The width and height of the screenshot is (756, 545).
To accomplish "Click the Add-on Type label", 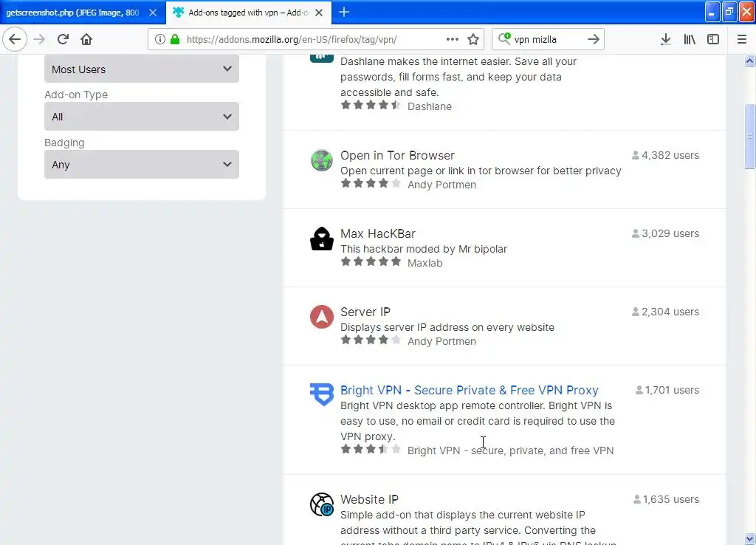I will 76,95.
